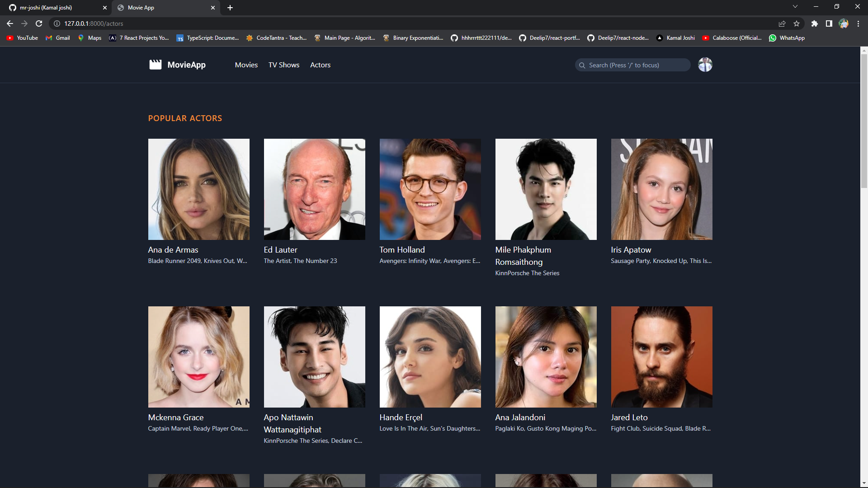Screen dimensions: 868x488
Task: Open Jared Leto actor page
Action: [x=629, y=417]
